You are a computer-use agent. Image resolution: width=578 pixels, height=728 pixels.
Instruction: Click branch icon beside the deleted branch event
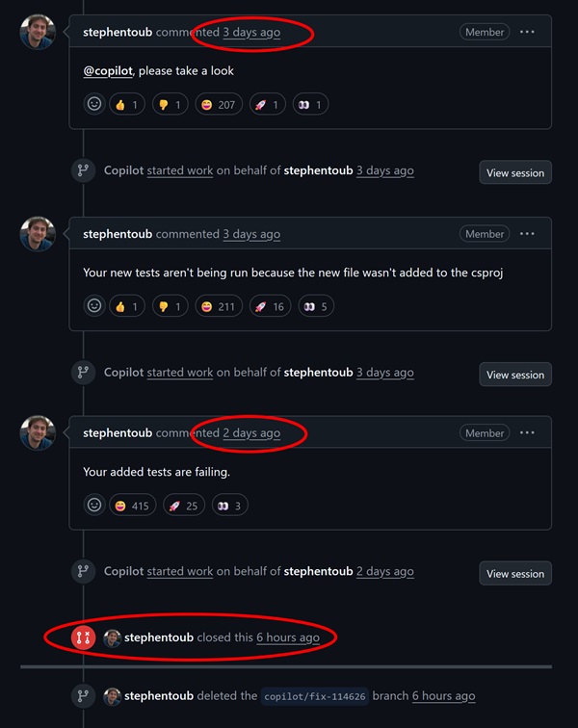coord(84,695)
